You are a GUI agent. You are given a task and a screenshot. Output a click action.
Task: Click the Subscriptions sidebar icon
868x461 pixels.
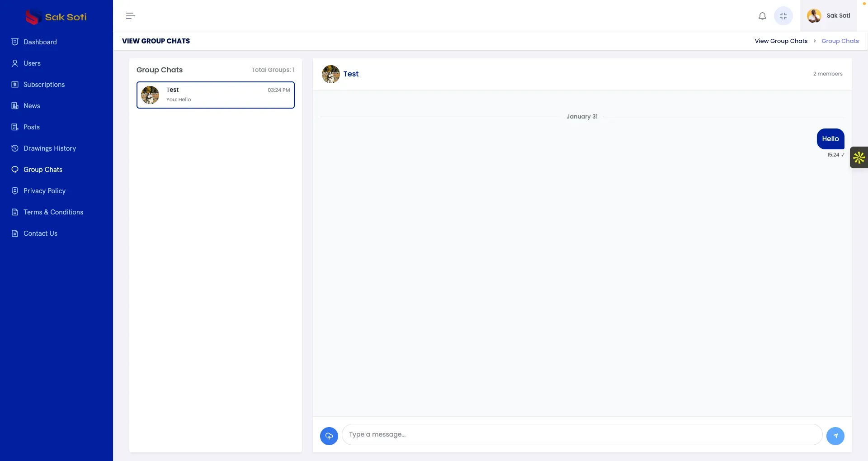15,85
